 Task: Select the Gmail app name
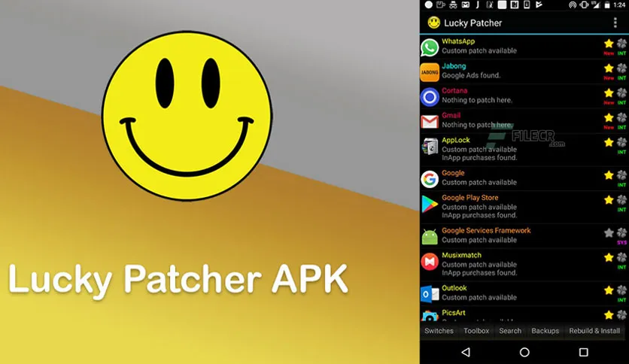tap(451, 116)
